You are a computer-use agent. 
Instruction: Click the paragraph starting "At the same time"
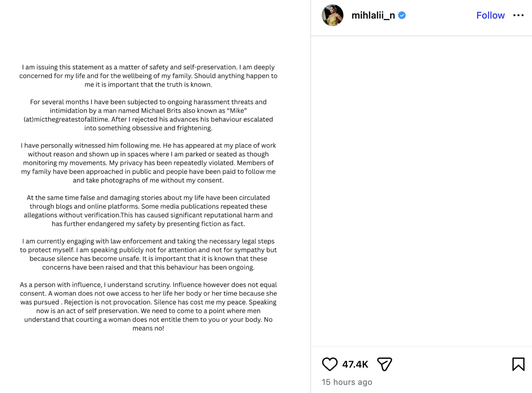click(x=148, y=211)
